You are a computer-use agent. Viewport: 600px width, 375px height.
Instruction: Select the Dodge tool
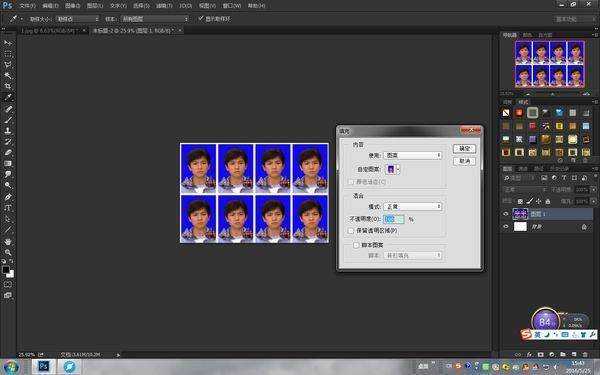[x=8, y=185]
